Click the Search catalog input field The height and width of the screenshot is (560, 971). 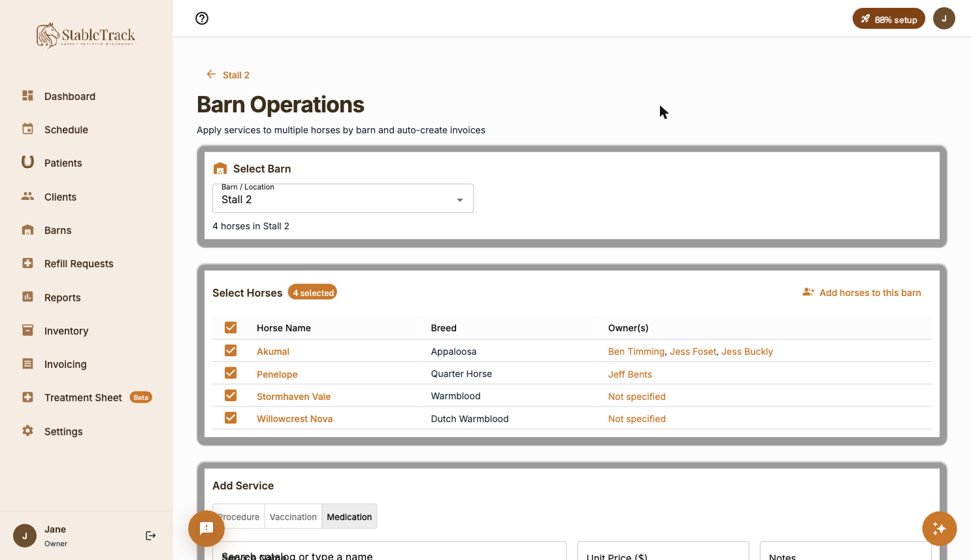[x=389, y=550]
